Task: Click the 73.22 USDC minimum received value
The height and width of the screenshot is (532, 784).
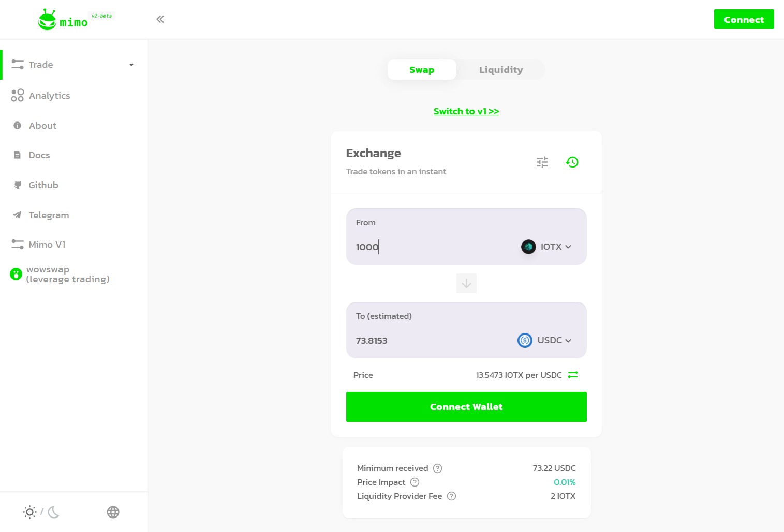Action: [554, 468]
